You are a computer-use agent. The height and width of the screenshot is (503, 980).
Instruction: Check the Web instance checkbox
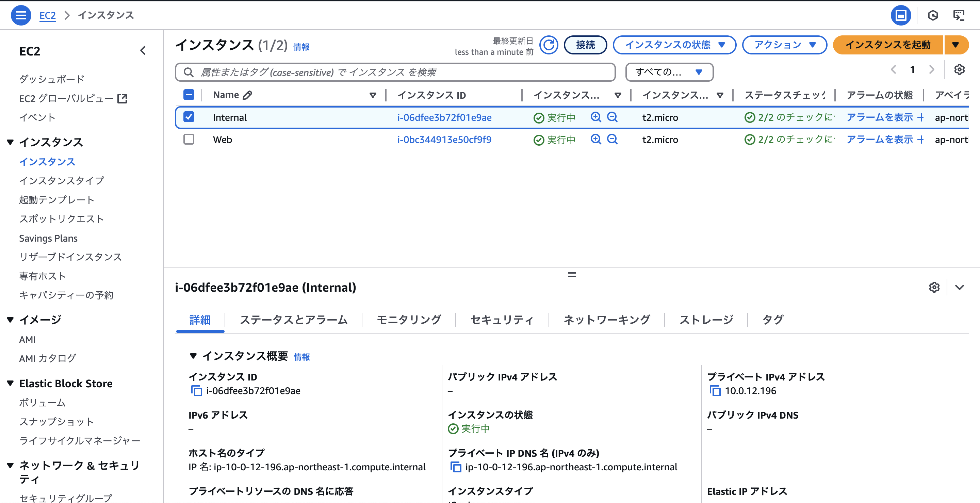(x=189, y=139)
